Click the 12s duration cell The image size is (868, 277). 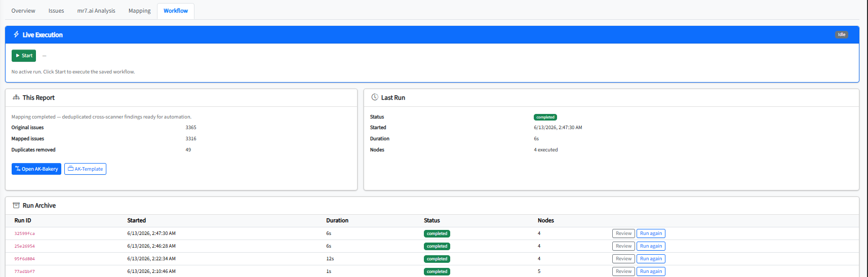(330, 259)
